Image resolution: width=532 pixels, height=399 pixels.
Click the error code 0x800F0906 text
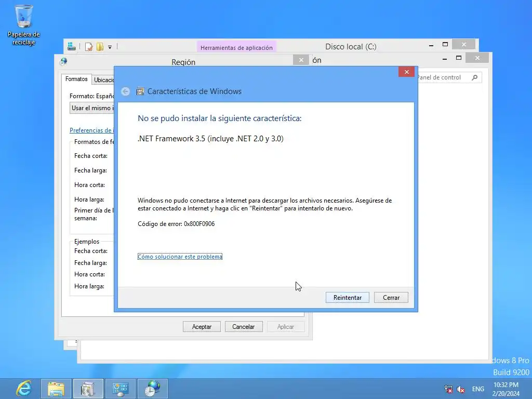click(x=199, y=224)
